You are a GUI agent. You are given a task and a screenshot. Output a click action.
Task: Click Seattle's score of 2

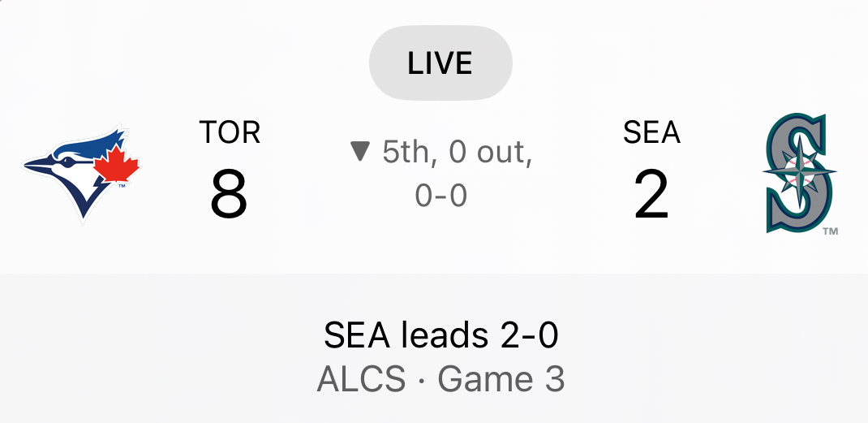[651, 196]
